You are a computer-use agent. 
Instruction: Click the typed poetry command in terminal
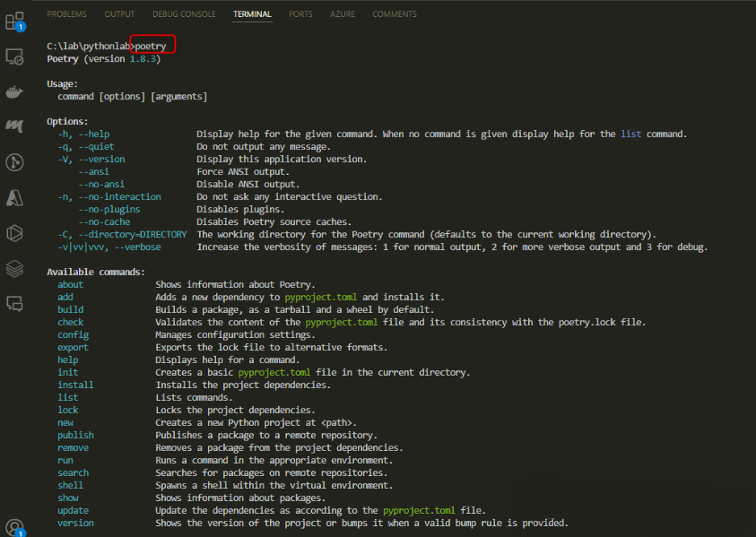coord(150,46)
